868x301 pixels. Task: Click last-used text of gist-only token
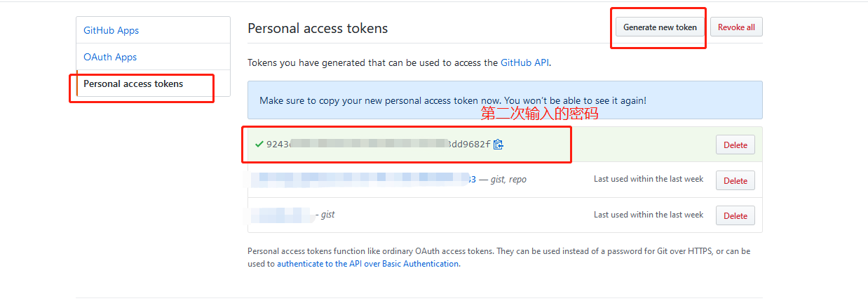(649, 214)
